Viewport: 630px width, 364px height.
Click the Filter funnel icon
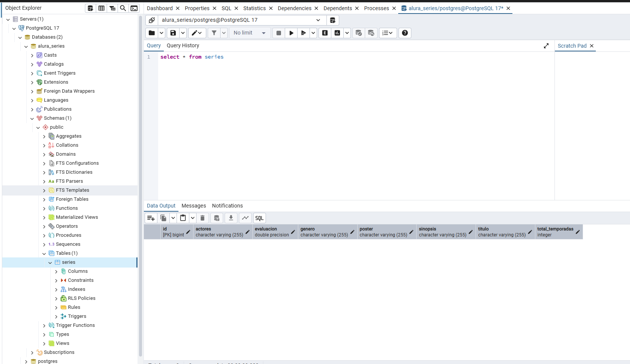tap(214, 33)
